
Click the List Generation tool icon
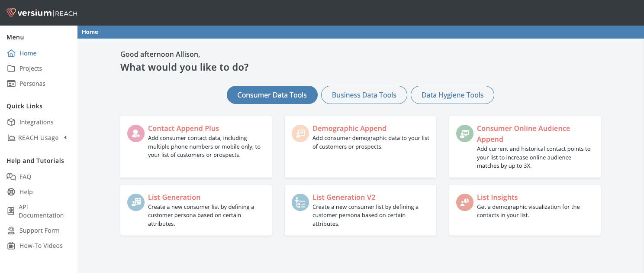coord(135,202)
